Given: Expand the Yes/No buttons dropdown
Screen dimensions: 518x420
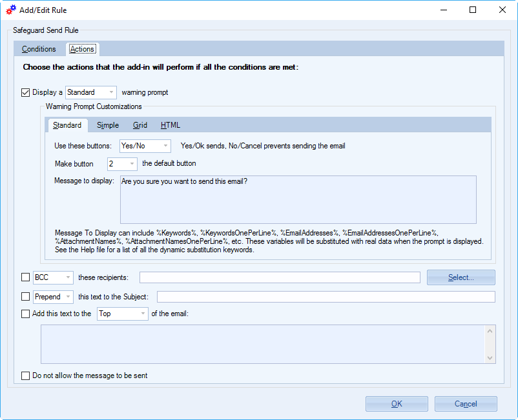Looking at the screenshot, I should coord(145,146).
